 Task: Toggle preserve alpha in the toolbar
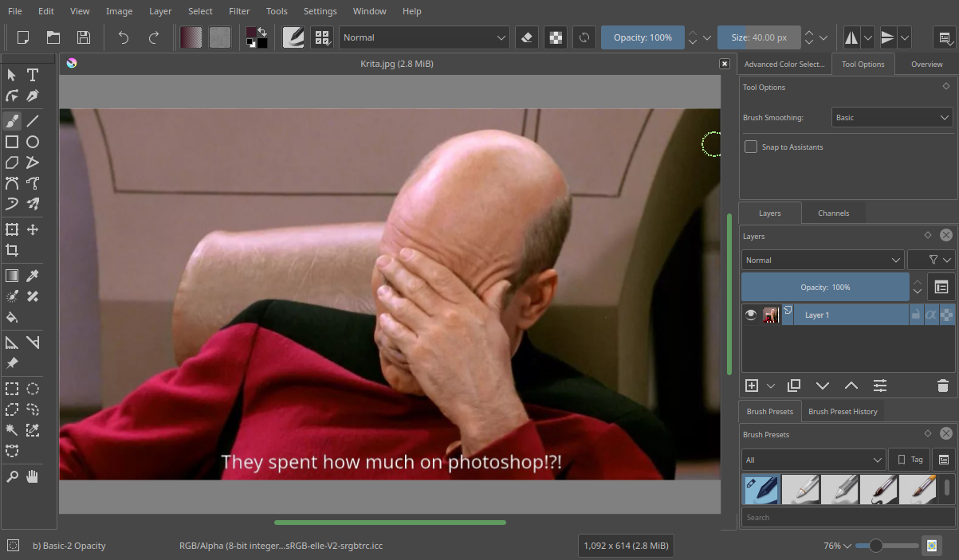click(556, 37)
